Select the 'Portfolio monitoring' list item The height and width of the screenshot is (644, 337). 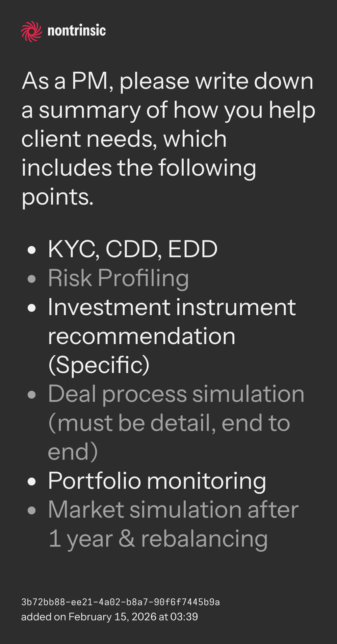coord(157,481)
